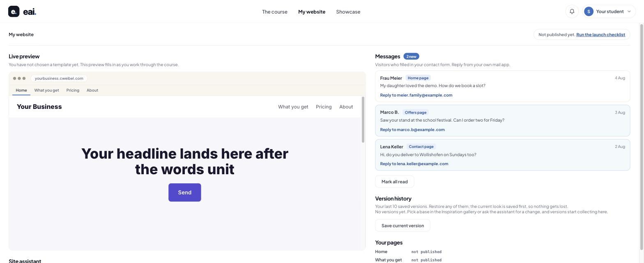Click the Messages section heading
The width and height of the screenshot is (644, 263).
[x=387, y=56]
